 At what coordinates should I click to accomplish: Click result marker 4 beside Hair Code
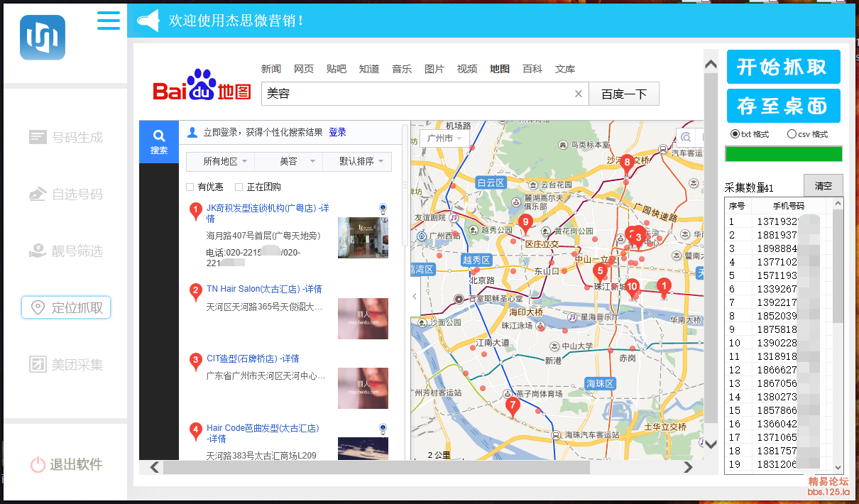click(196, 431)
